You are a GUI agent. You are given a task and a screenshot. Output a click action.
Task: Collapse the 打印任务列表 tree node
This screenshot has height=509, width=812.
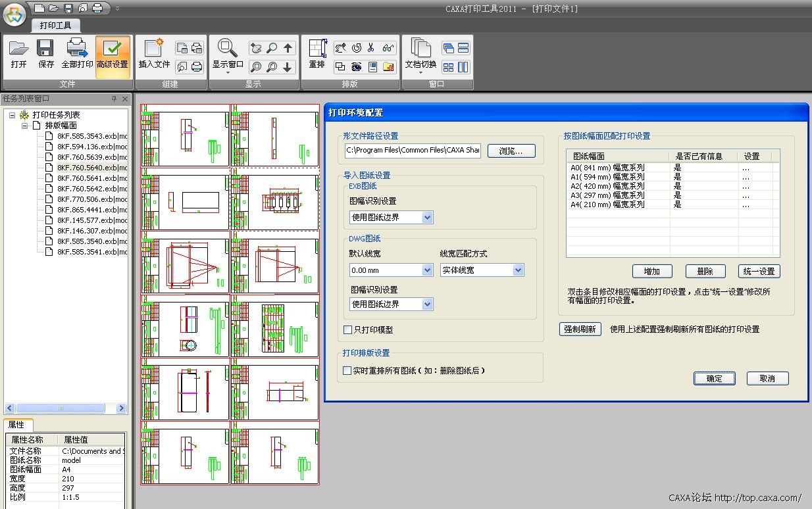click(13, 115)
